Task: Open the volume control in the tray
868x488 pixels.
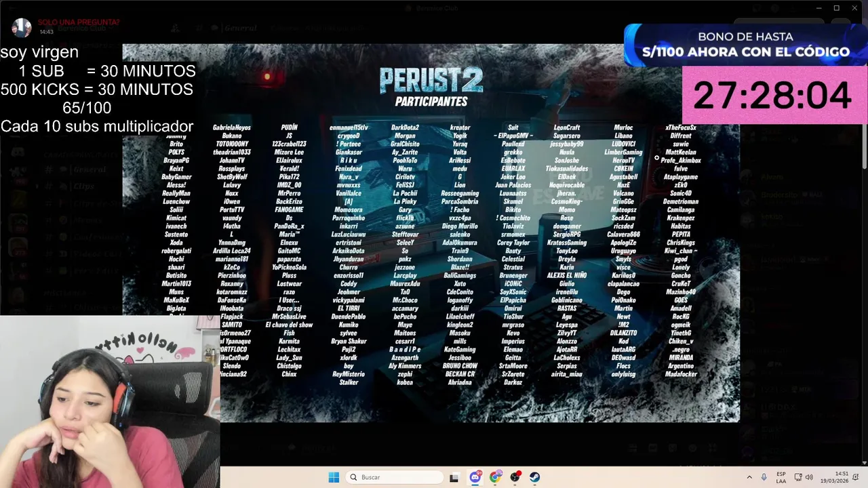Action: click(810, 477)
